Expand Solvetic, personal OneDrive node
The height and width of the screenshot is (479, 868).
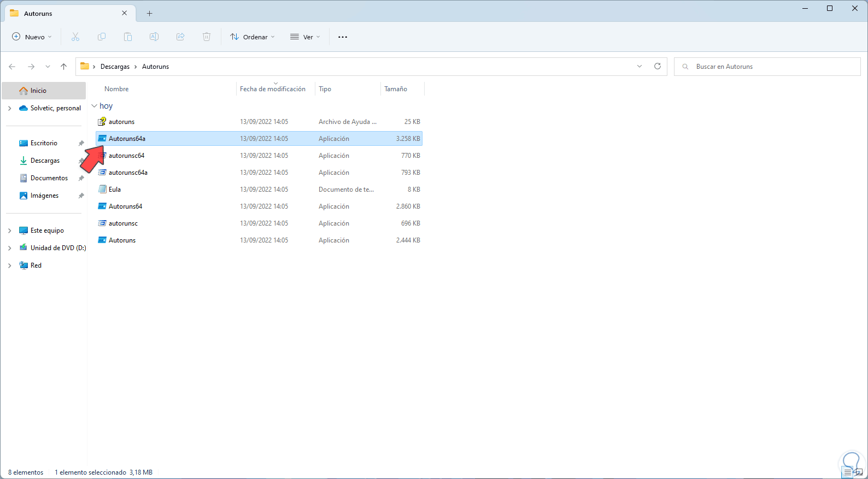pyautogui.click(x=9, y=108)
